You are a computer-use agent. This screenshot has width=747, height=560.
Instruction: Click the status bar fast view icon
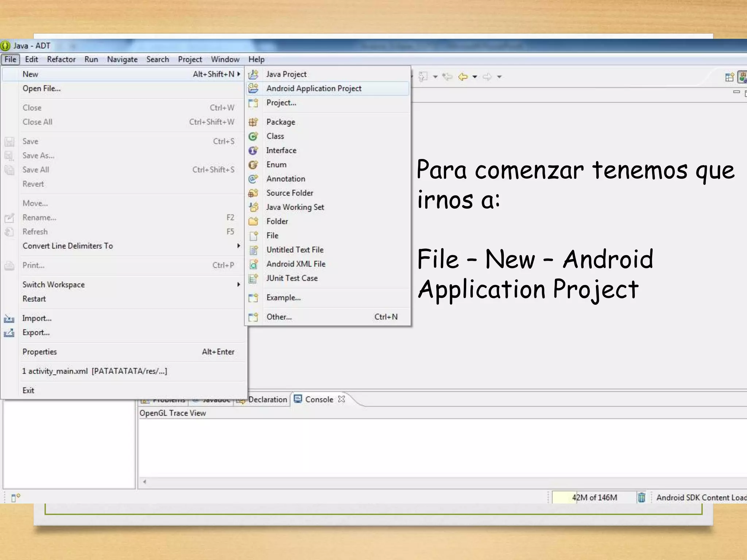[x=15, y=497]
